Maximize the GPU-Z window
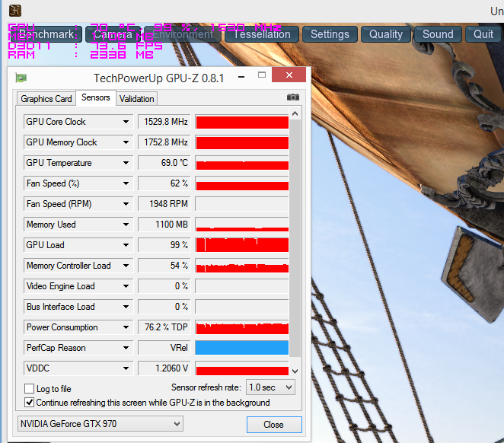Viewport: 504px width, 443px height. (x=262, y=75)
